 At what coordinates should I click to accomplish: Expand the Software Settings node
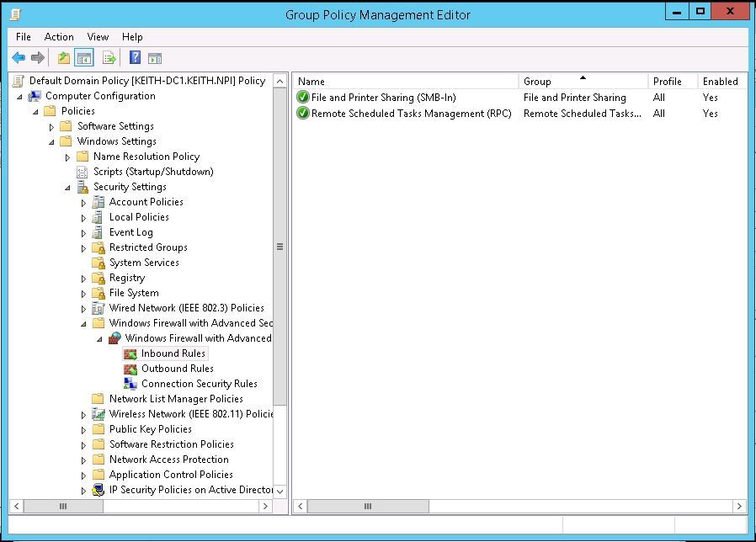pyautogui.click(x=51, y=127)
